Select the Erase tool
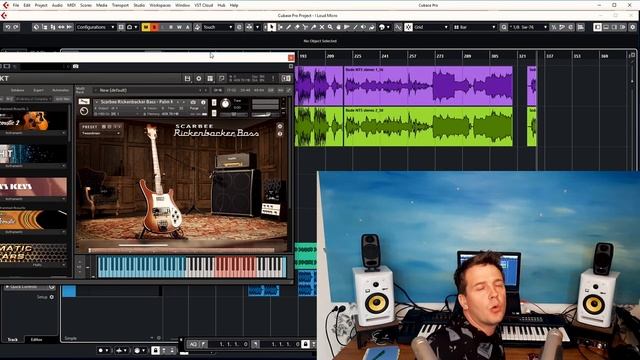640x360 pixels. pyautogui.click(x=297, y=27)
